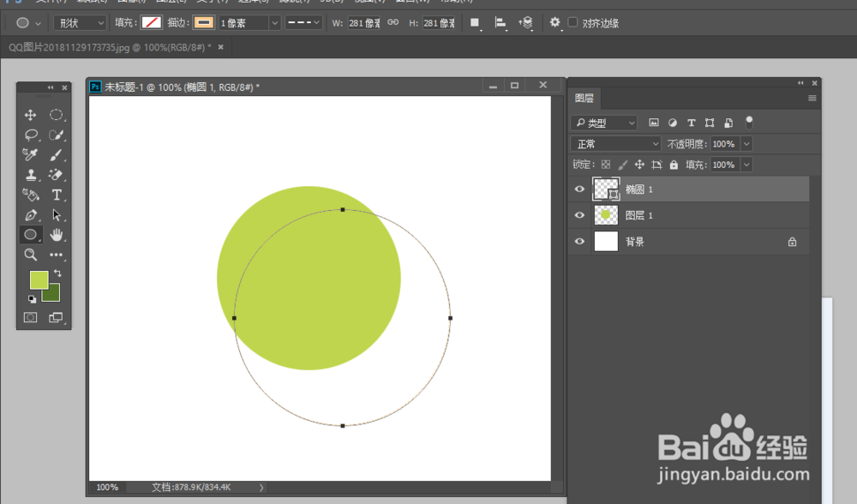Click the W width input field

364,23
